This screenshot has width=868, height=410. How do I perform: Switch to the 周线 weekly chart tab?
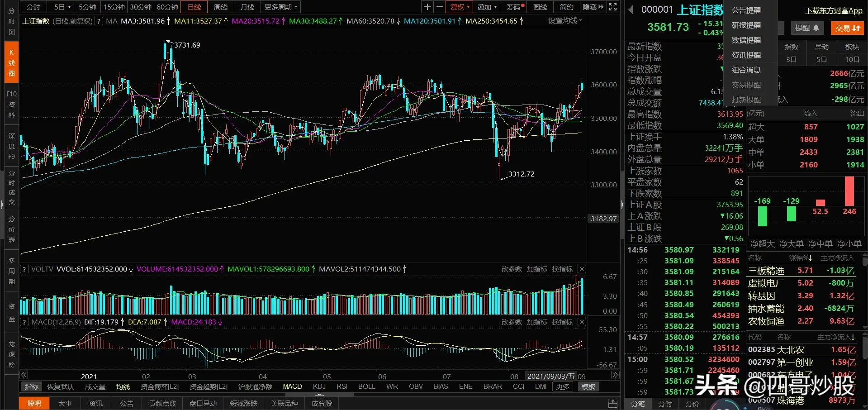221,7
